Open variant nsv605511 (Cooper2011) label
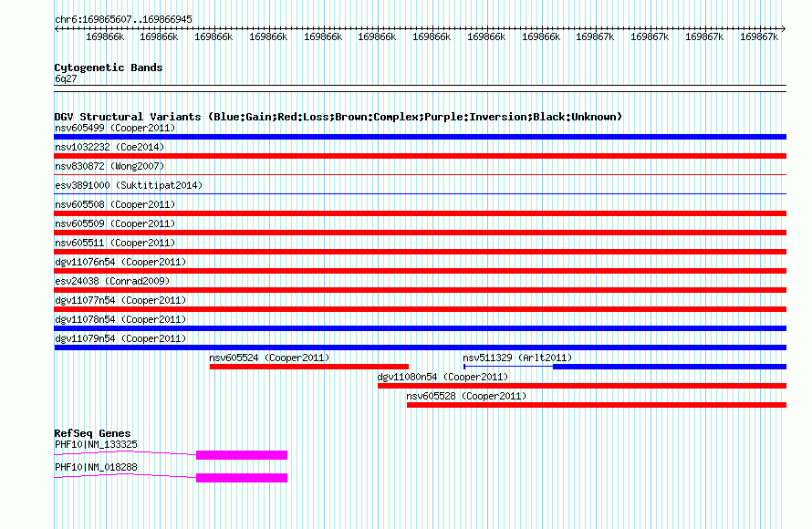 [115, 243]
